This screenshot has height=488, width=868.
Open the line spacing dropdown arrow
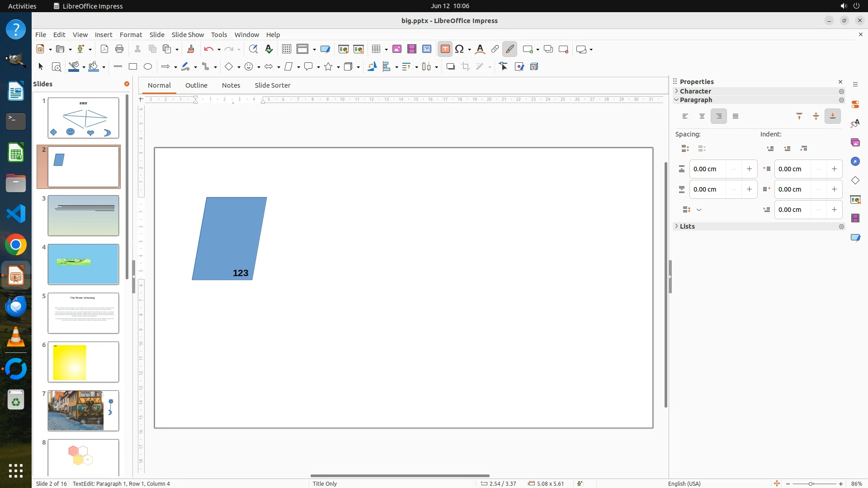(699, 210)
